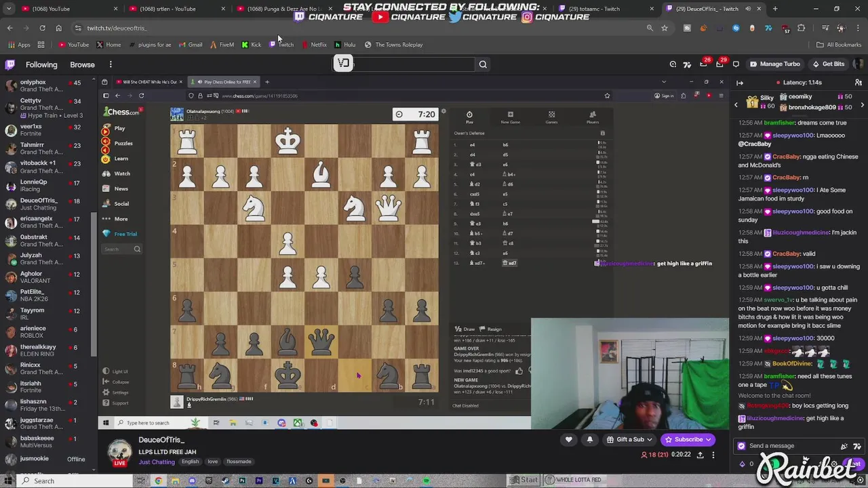Go back using browser back arrow

[x=9, y=28]
